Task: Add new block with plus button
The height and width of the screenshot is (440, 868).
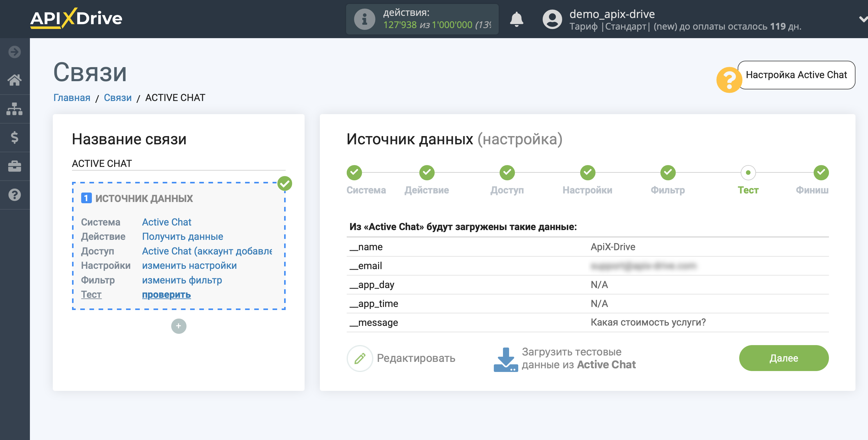Action: point(179,326)
